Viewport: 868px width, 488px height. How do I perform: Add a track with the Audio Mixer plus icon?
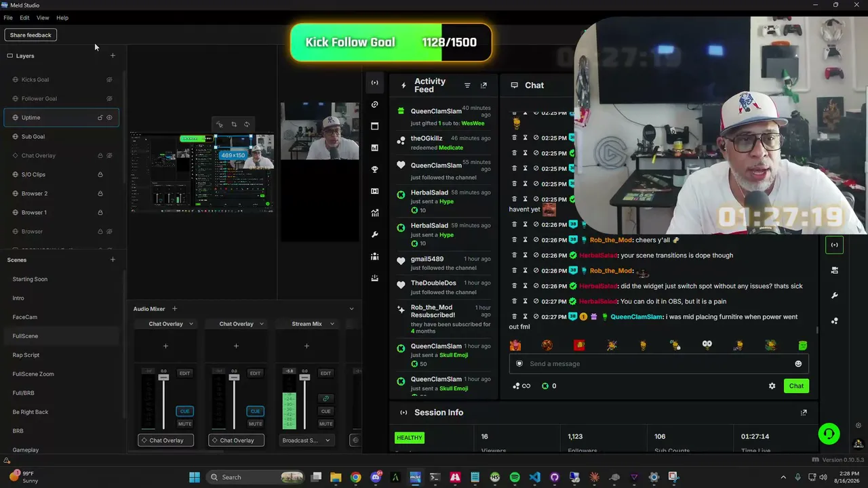[174, 309]
